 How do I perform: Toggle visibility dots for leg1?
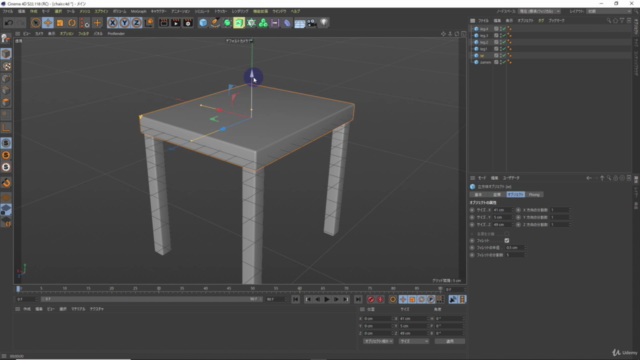(x=500, y=49)
